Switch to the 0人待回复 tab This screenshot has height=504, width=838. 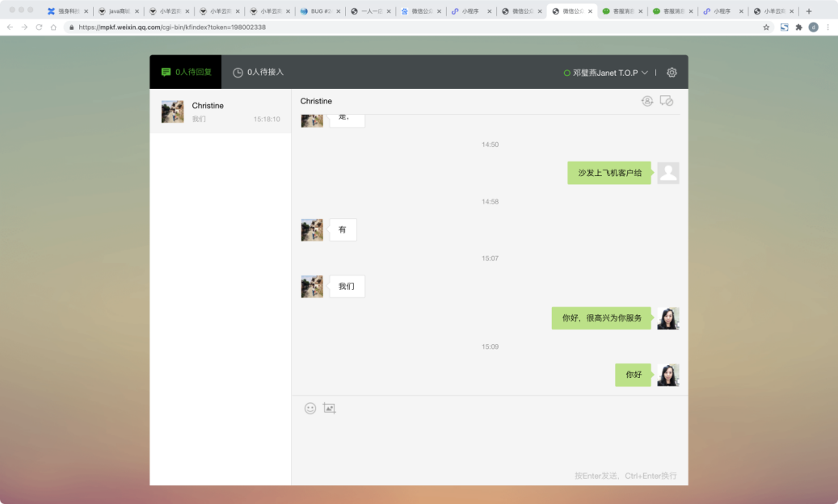(186, 72)
